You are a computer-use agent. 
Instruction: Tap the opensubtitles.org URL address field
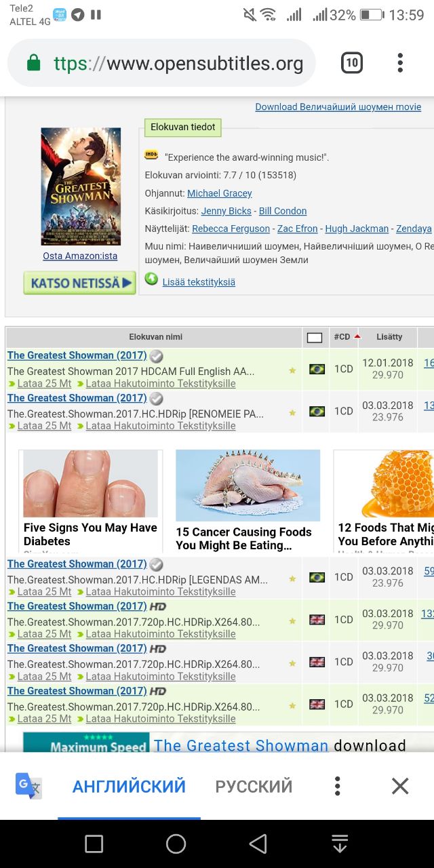click(178, 63)
